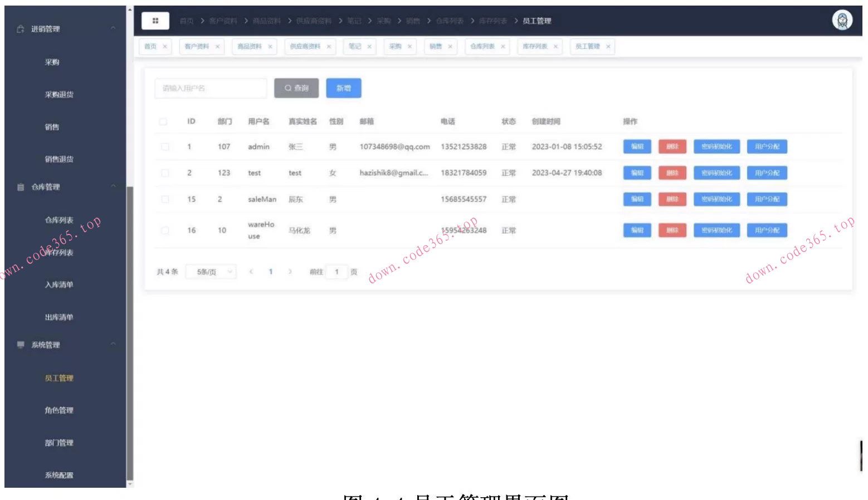Click 用户分配 for user admin
This screenshot has width=868, height=500.
coord(767,146)
